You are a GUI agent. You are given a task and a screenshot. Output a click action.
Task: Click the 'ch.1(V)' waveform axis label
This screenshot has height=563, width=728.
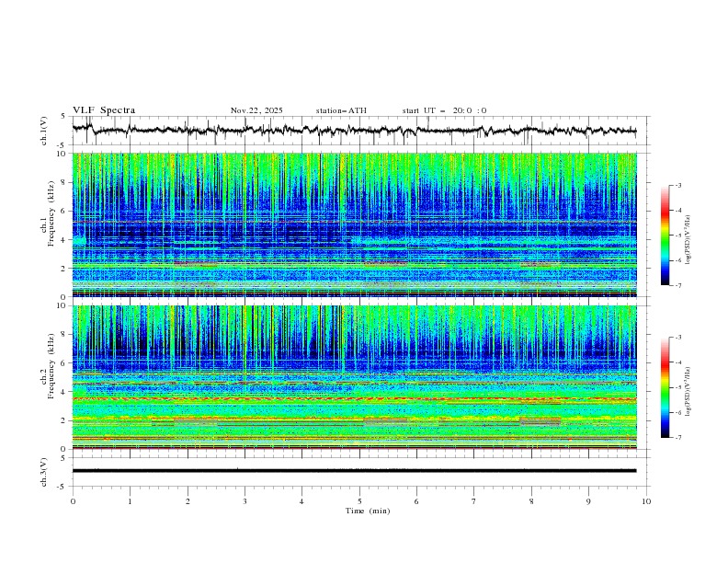point(44,131)
